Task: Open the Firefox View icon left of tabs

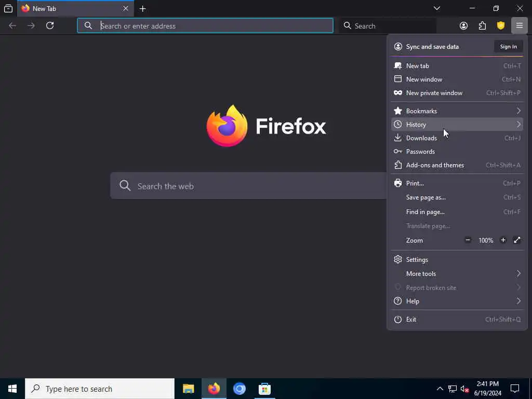Action: point(8,8)
